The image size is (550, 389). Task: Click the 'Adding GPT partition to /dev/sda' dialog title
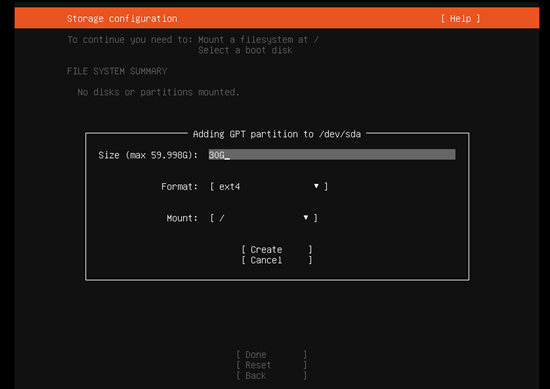tap(277, 134)
